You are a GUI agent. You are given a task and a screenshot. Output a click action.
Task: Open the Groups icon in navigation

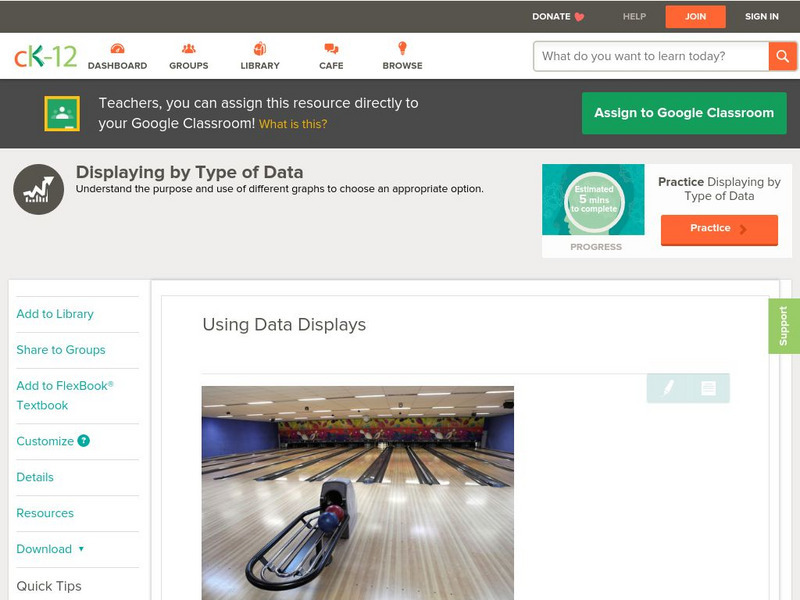click(188, 49)
